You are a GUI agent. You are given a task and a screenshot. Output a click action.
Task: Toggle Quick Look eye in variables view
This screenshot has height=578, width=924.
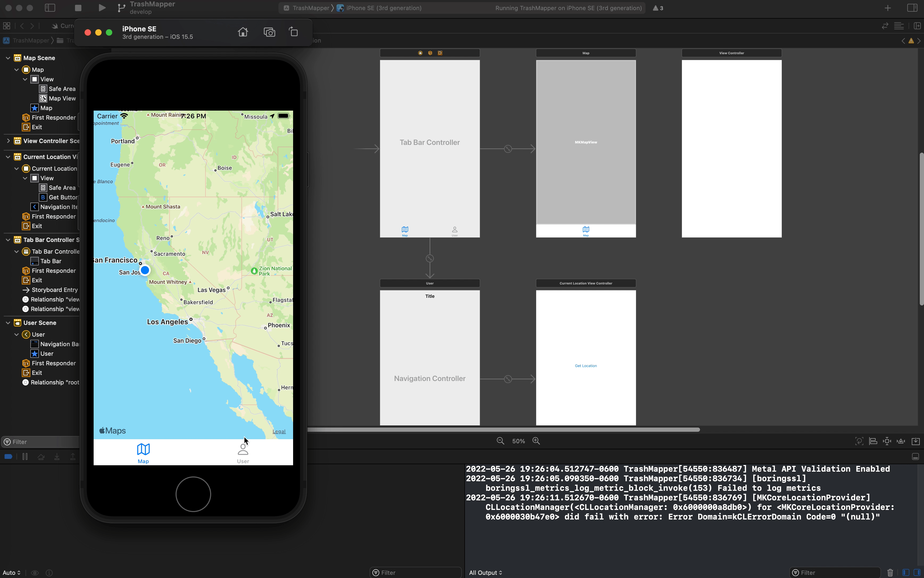[35, 573]
